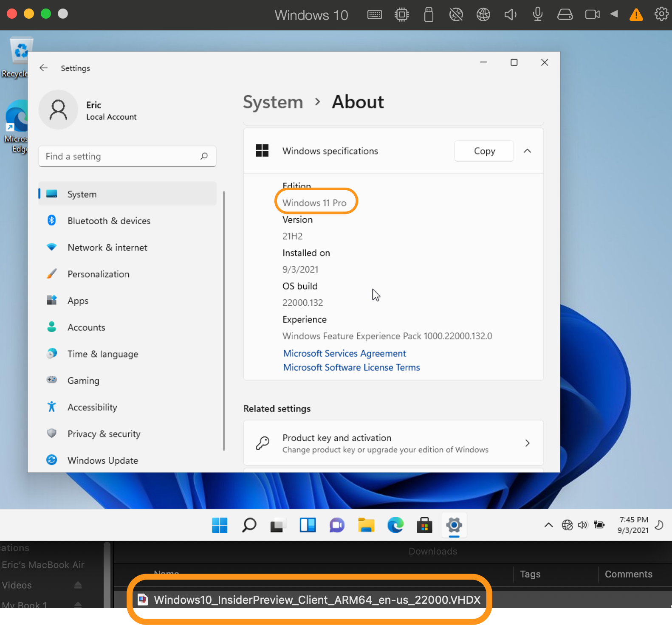Open taskbar Search magnifier
The width and height of the screenshot is (672, 625).
[x=249, y=525]
